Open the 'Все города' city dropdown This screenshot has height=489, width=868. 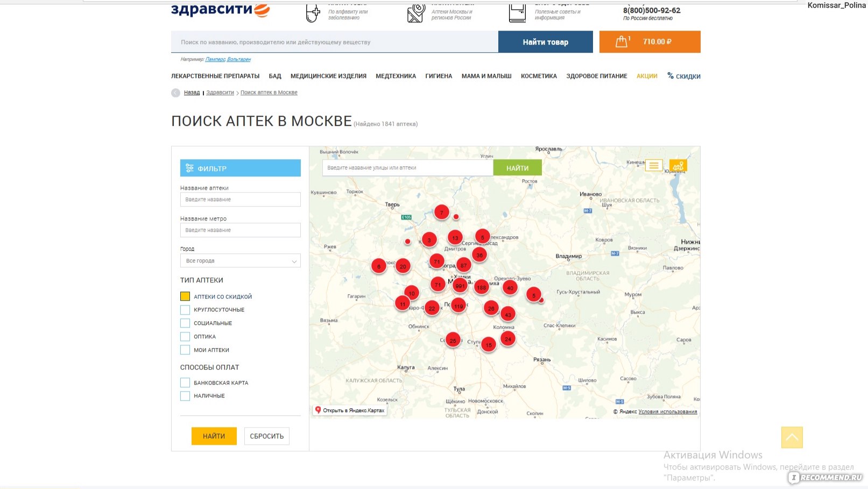coord(241,261)
